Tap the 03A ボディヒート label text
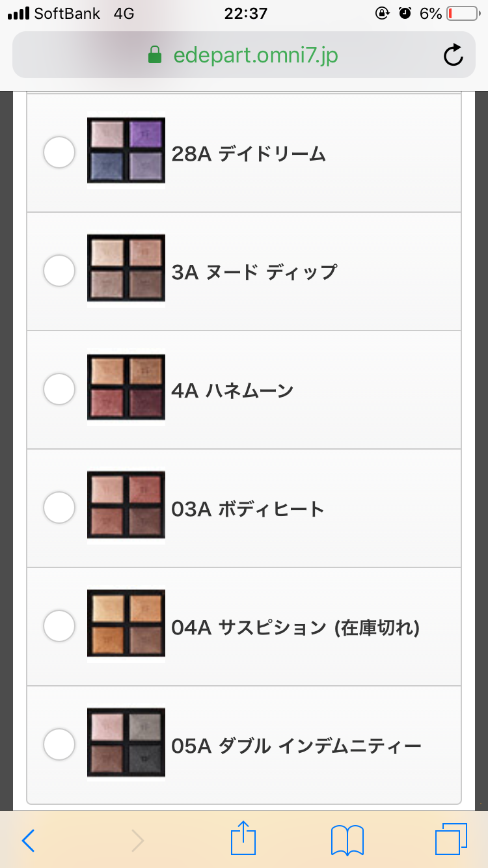Screen dimensions: 488x868 (248, 509)
